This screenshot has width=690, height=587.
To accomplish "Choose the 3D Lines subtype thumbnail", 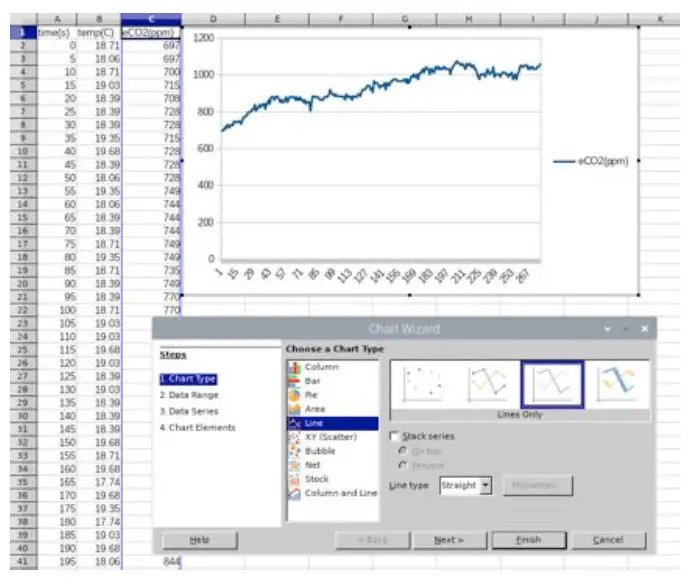I will [x=617, y=385].
